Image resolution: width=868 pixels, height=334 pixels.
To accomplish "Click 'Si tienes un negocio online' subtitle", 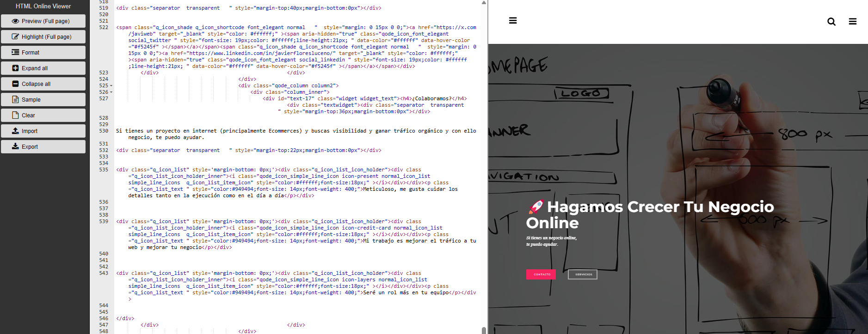I will (551, 241).
